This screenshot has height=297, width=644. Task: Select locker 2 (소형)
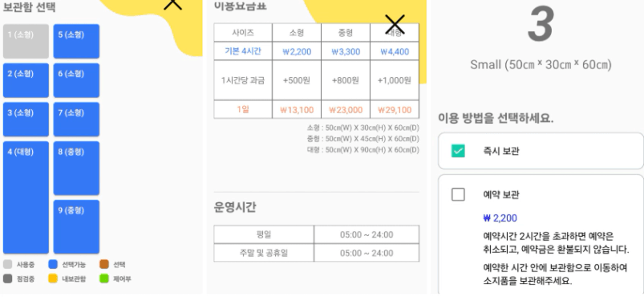pos(26,80)
